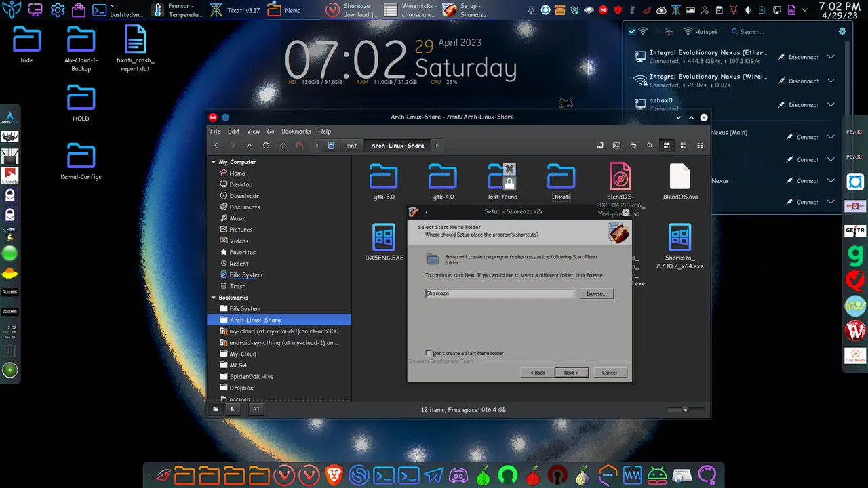Open the Edit menu in Nemo
The image size is (868, 488).
click(x=233, y=131)
